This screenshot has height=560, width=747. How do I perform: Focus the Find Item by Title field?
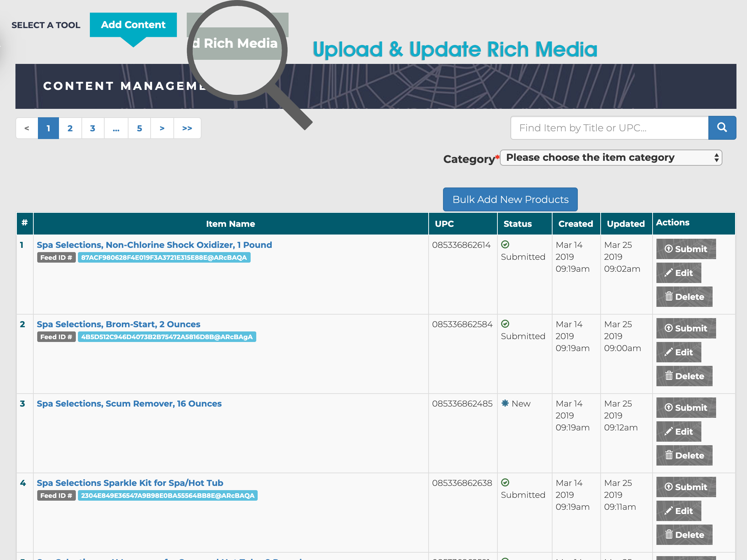tap(609, 128)
